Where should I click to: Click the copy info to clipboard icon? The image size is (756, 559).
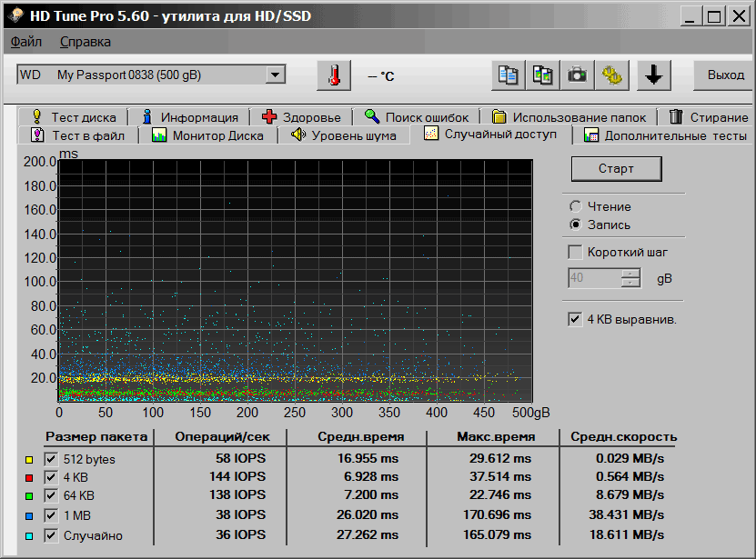pos(509,75)
